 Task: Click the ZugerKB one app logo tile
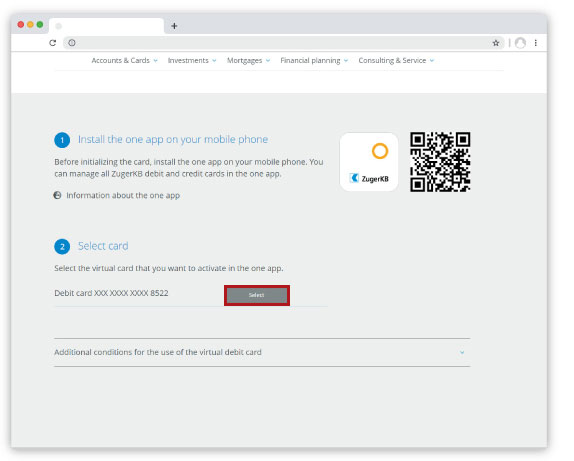pyautogui.click(x=369, y=162)
